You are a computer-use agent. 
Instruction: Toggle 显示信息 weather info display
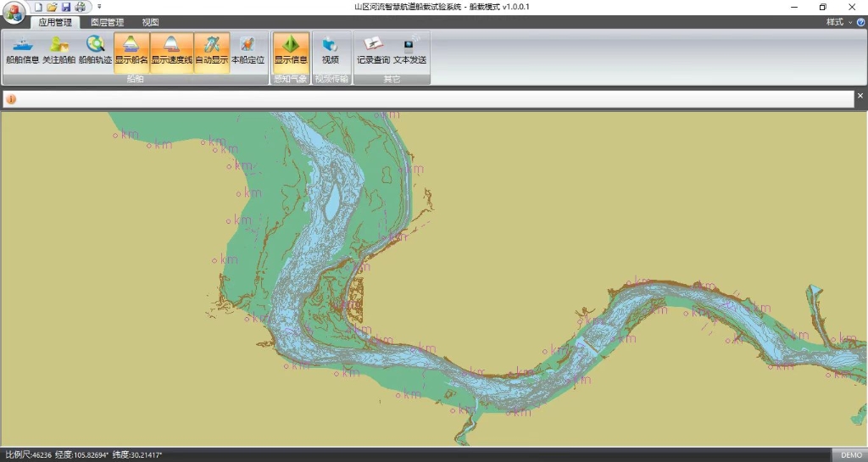(291, 52)
